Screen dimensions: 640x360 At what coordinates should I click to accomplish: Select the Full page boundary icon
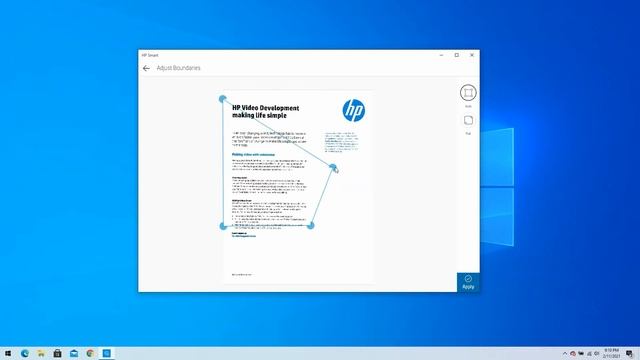[468, 120]
